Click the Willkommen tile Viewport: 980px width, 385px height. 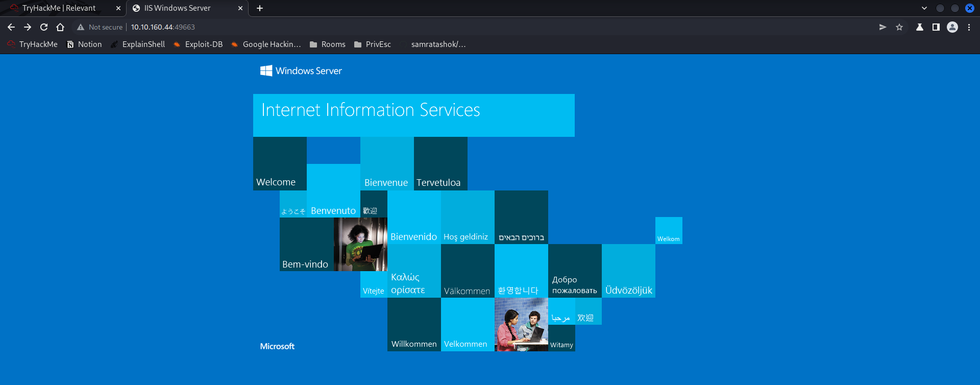click(x=414, y=324)
